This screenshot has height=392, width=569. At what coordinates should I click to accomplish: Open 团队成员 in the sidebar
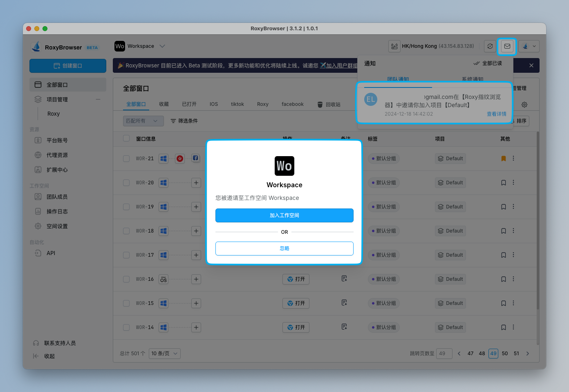(57, 197)
